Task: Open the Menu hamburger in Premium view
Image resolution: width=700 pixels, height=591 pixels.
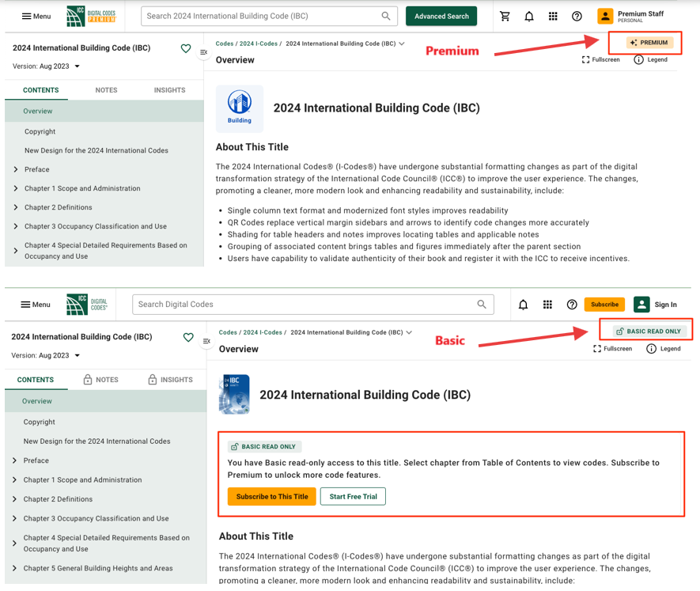Action: click(x=36, y=16)
